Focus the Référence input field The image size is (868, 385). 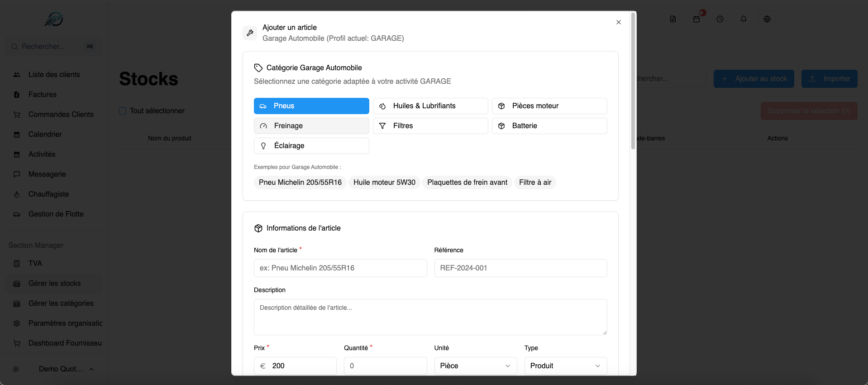520,268
